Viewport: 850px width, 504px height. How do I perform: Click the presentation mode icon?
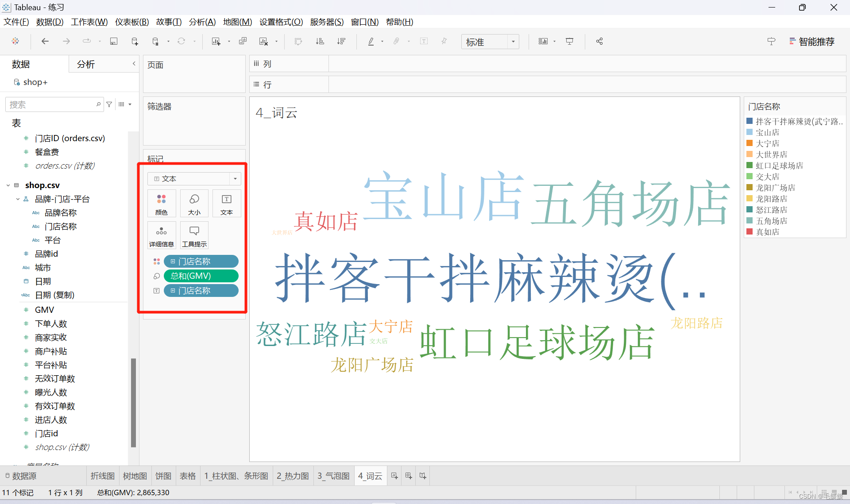click(569, 41)
